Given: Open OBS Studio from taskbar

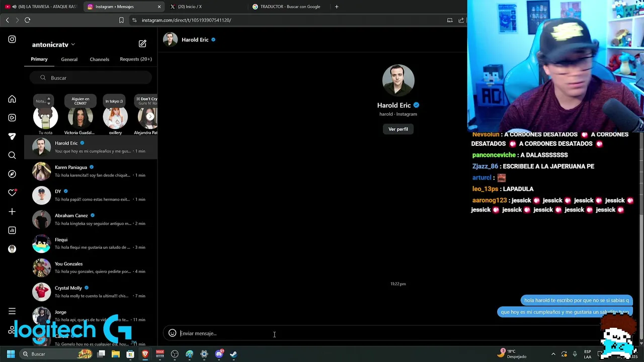Looking at the screenshot, I should (175, 354).
